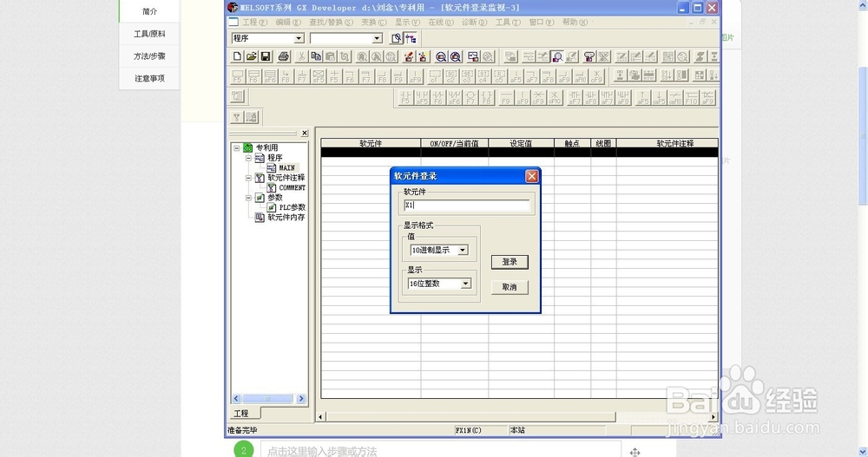Click the Read from PLC icon
The width and height of the screenshot is (868, 457).
(423, 56)
